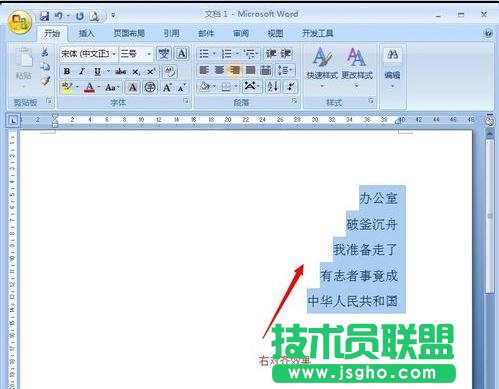Clear formatting with the eraser icon

click(170, 71)
